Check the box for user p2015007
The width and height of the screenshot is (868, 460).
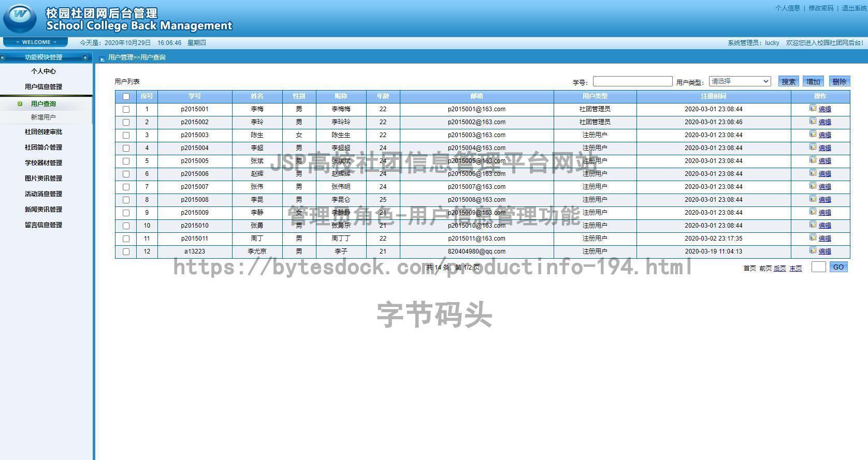click(x=126, y=187)
